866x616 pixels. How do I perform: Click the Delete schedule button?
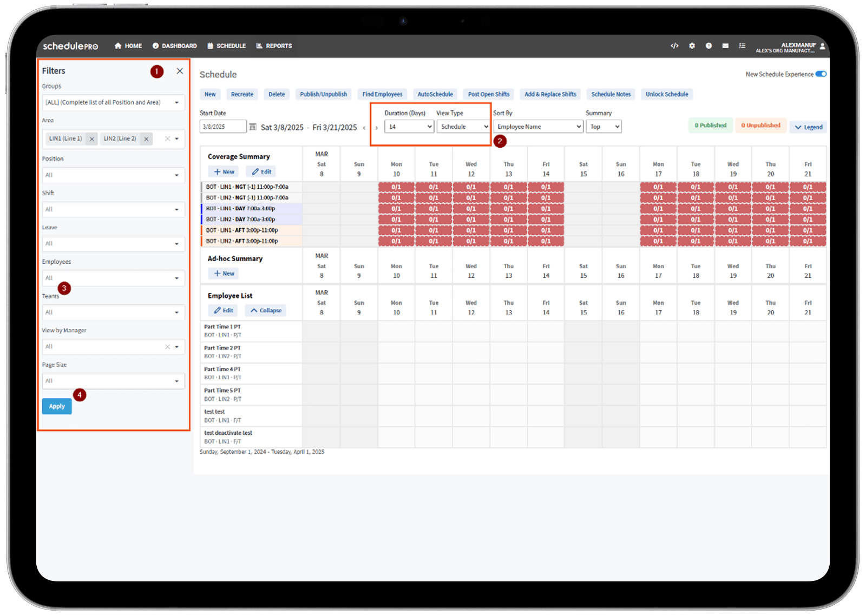pos(277,94)
